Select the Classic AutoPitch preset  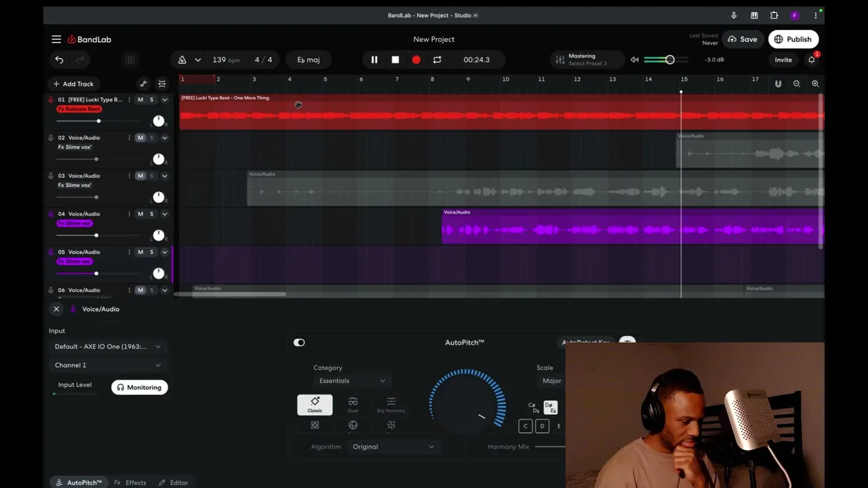315,405
